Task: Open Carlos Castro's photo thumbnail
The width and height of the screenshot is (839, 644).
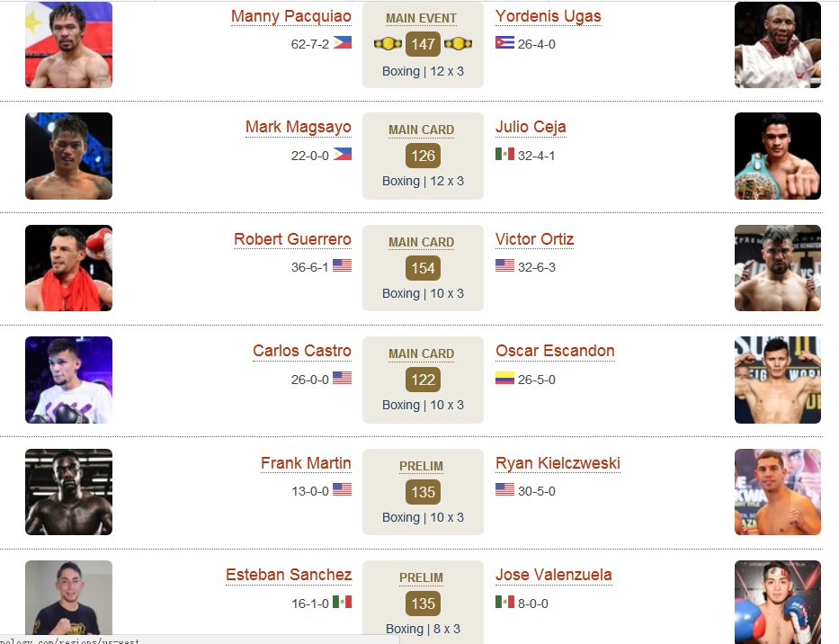Action: (x=68, y=380)
